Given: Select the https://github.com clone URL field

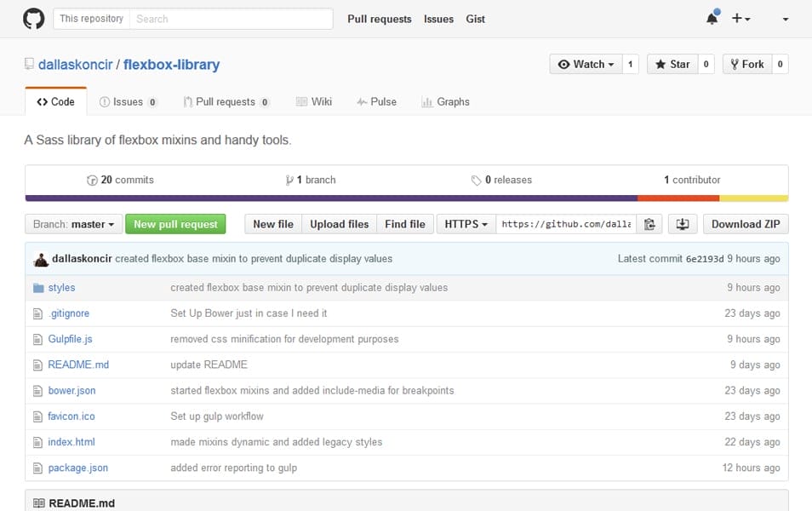Looking at the screenshot, I should pos(566,224).
